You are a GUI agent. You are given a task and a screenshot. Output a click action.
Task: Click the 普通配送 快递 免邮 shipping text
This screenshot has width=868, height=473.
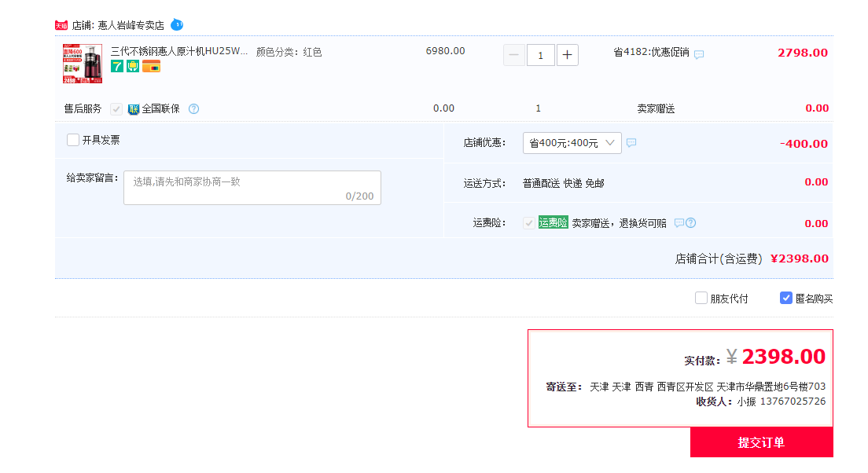pyautogui.click(x=563, y=183)
